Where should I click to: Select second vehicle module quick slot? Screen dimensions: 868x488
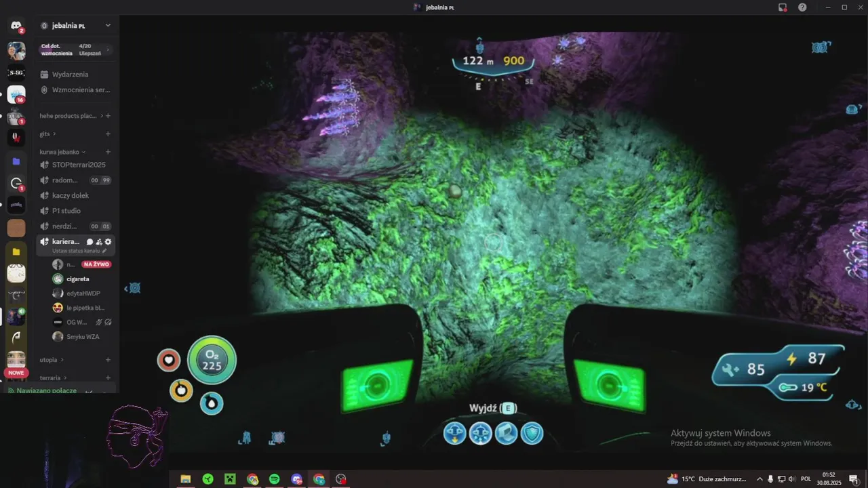pyautogui.click(x=480, y=432)
